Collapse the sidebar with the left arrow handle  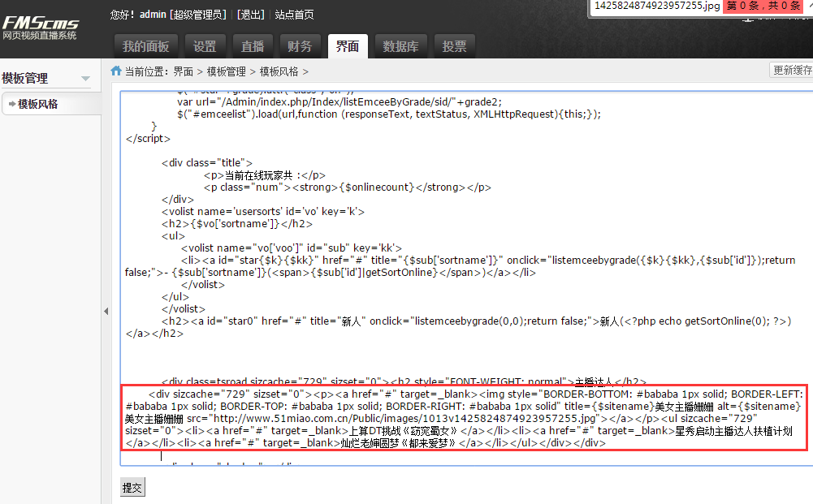[106, 312]
